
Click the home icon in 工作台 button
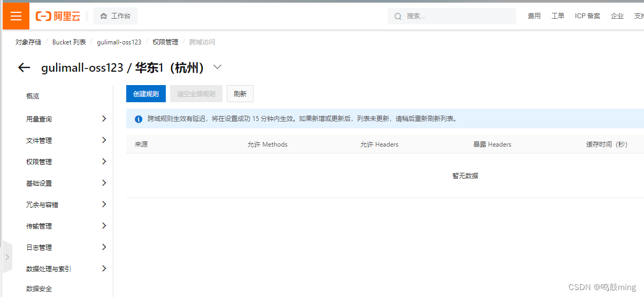(104, 16)
